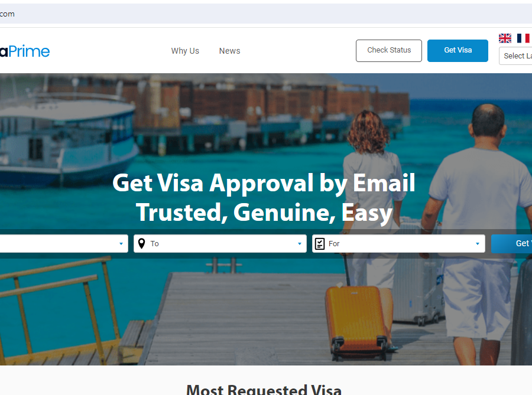The image size is (532, 395).
Task: Click the Prime logo in header
Action: pos(25,51)
